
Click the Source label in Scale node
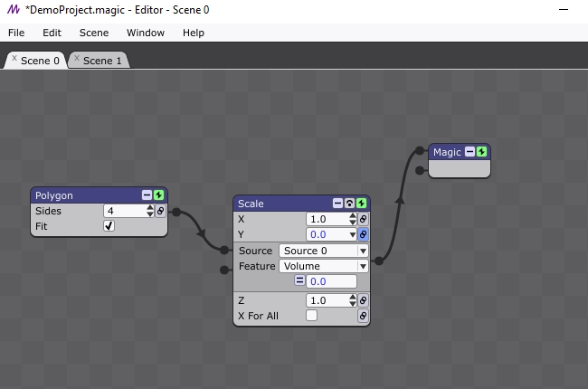pyautogui.click(x=255, y=251)
